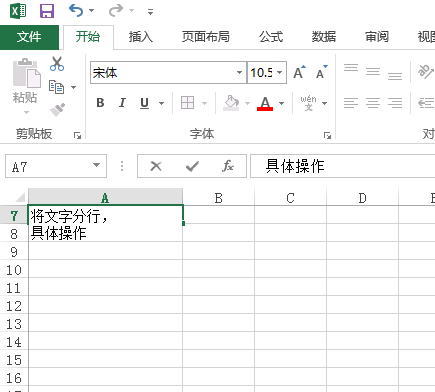Viewport: 435px width, 392px height.
Task: Increase font size with the larger A
Action: click(299, 72)
